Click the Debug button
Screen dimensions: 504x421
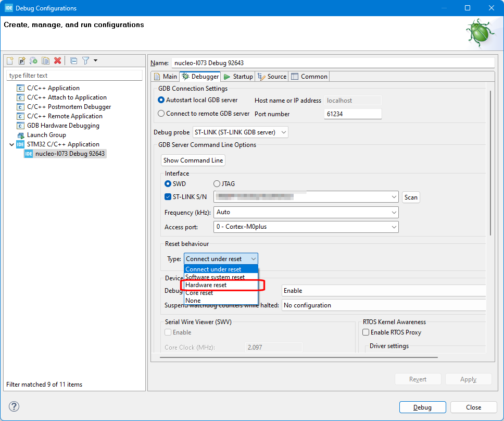pyautogui.click(x=422, y=407)
